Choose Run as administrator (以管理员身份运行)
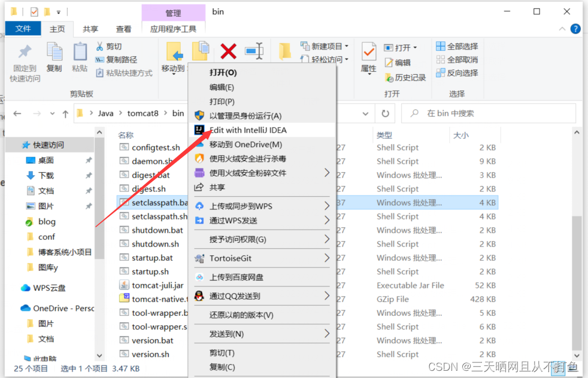This screenshot has width=588, height=378. [262, 116]
